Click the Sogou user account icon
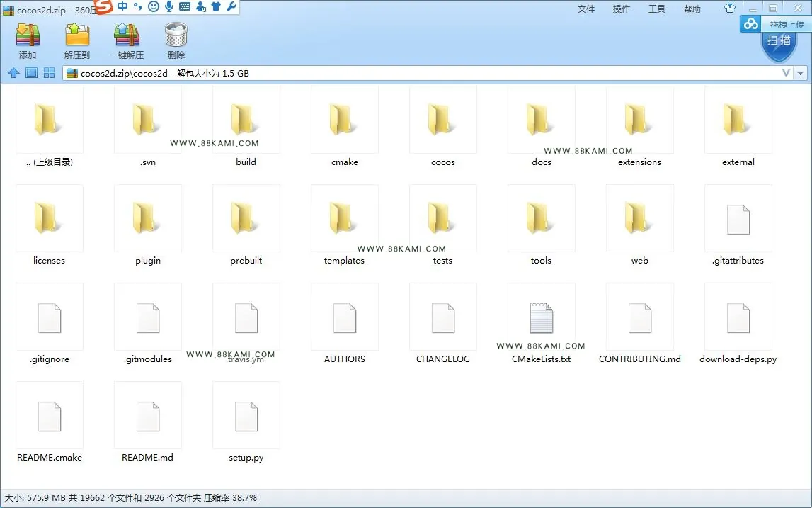This screenshot has width=812, height=508. (x=200, y=6)
